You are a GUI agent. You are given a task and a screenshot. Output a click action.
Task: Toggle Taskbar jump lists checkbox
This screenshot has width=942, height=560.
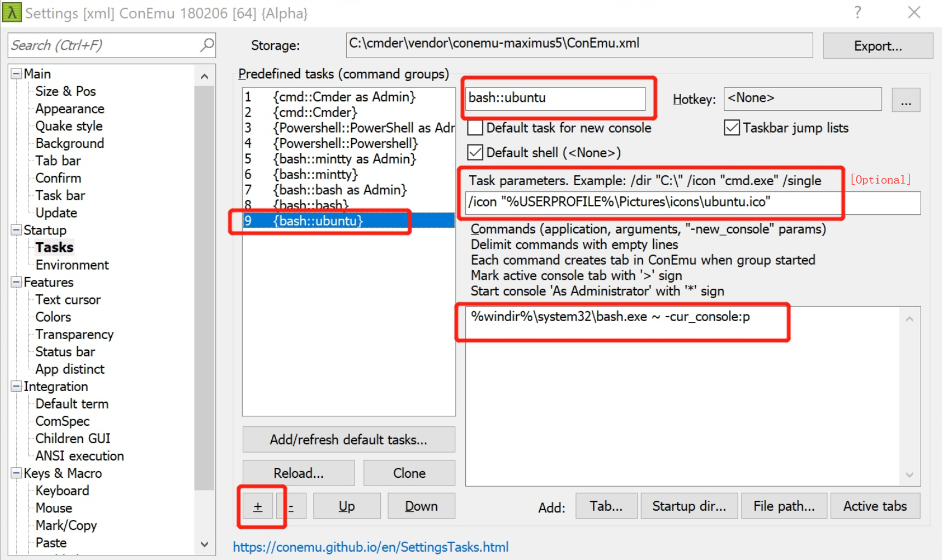pyautogui.click(x=732, y=128)
